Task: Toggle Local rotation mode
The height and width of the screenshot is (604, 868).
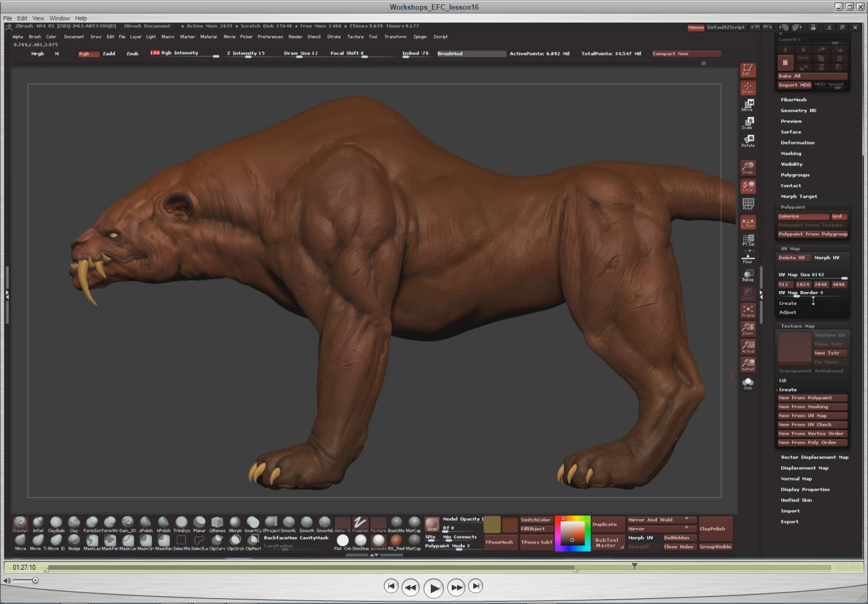Action: tap(748, 186)
